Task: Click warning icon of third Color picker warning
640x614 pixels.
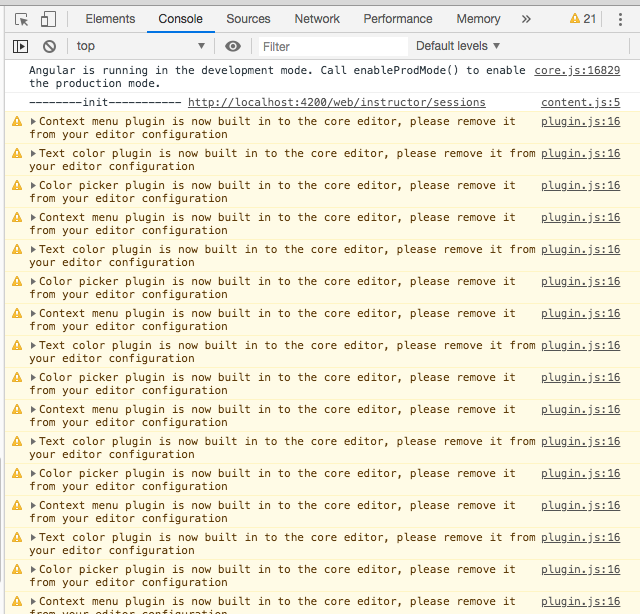Action: tap(17, 377)
